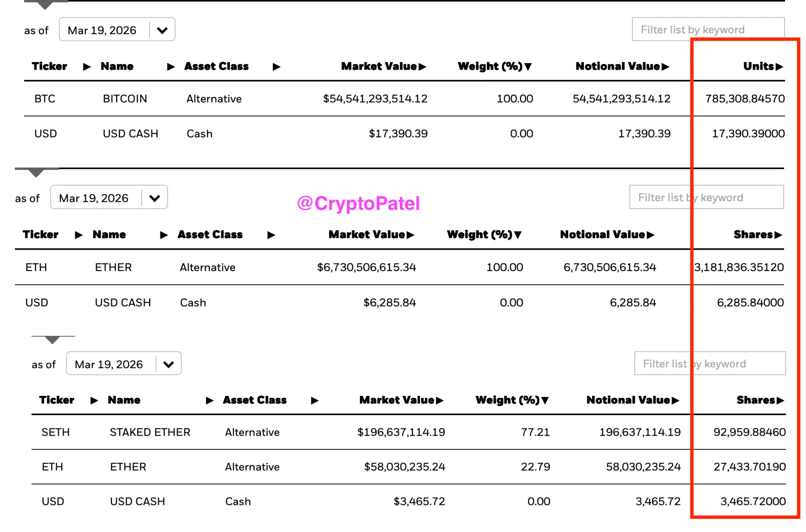Viewport: 806px width, 532px height.
Task: Click Shares sort arrow in Staked Ether table
Action: 780,400
